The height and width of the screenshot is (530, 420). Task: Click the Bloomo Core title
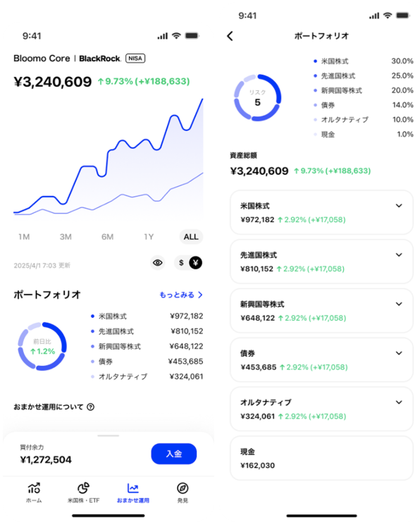[42, 58]
